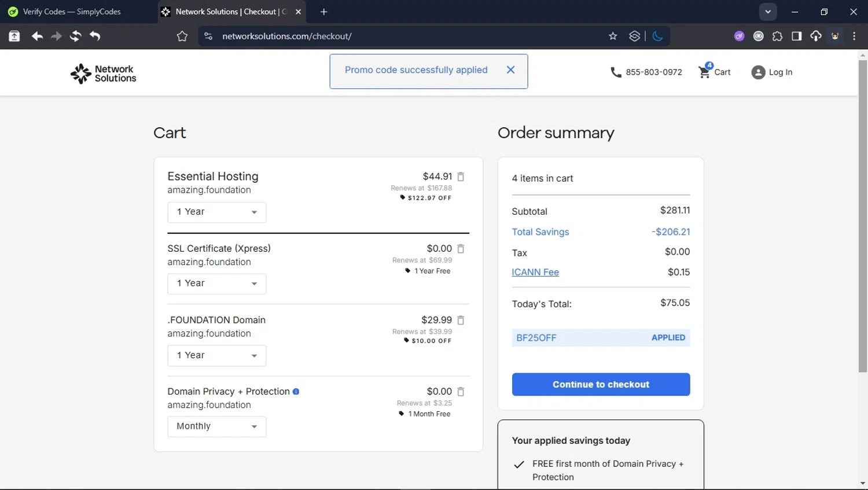Delete SSL Certificate (Xpress) item from cart
The height and width of the screenshot is (490, 868).
click(461, 249)
